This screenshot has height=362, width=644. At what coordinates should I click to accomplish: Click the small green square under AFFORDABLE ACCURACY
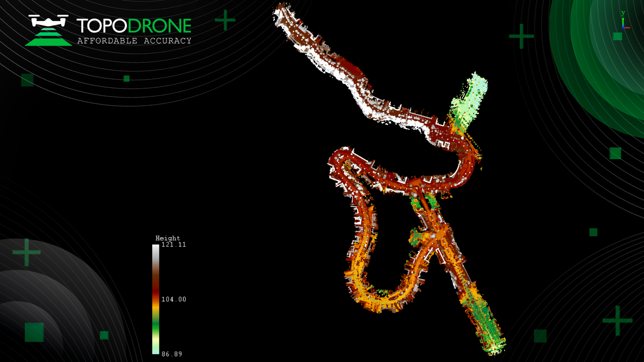[126, 78]
